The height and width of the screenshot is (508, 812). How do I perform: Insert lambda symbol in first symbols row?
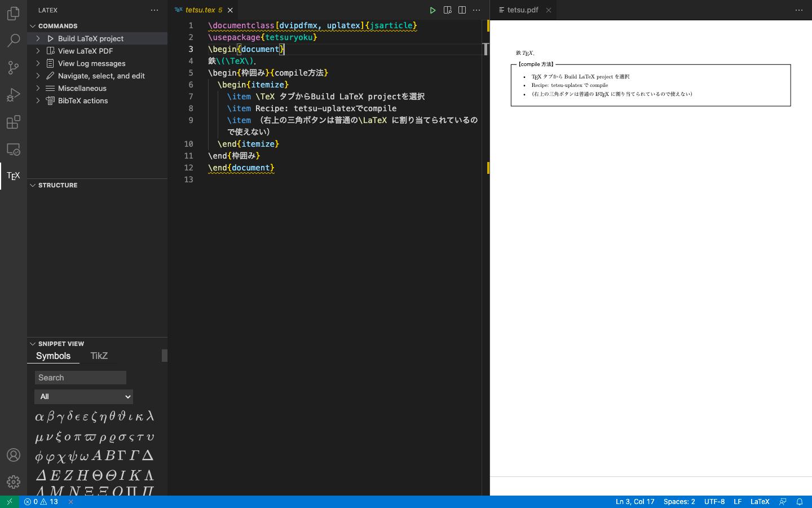pos(150,416)
